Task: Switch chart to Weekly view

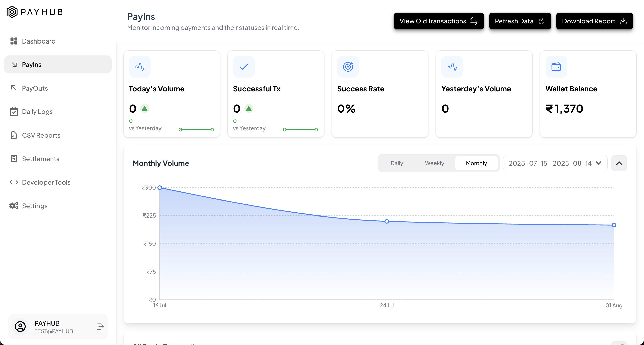Action: [434, 163]
